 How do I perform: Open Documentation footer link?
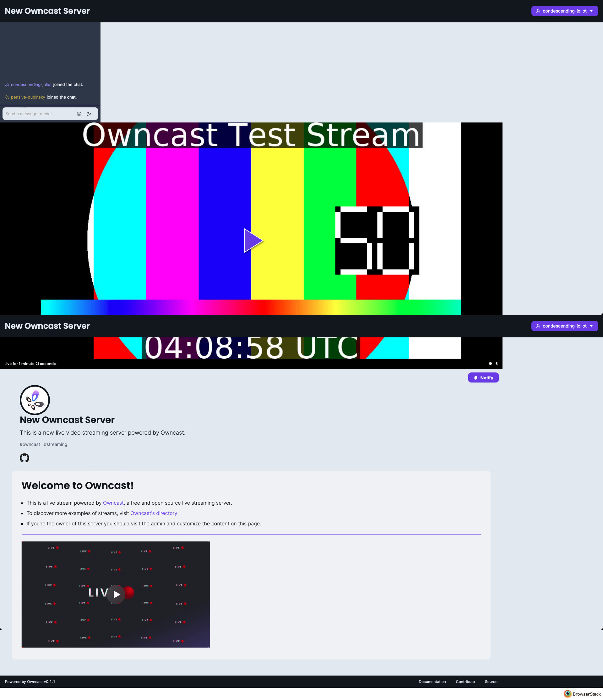[432, 681]
